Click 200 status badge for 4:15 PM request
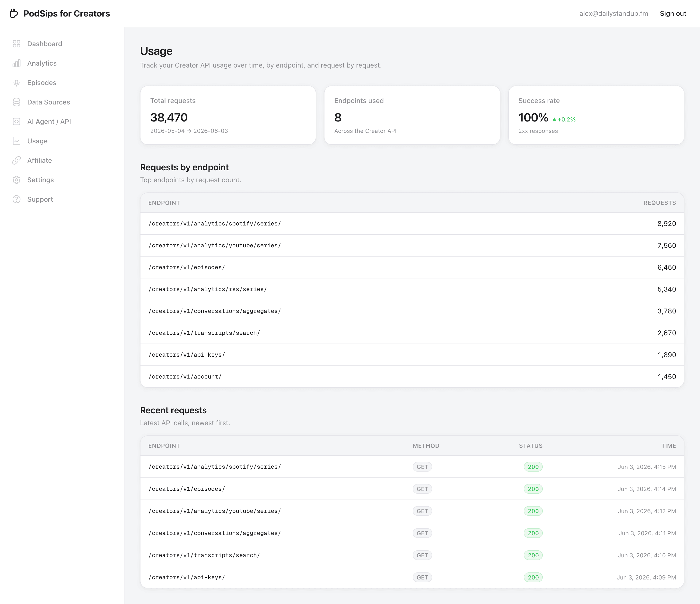The height and width of the screenshot is (604, 700). pyautogui.click(x=533, y=467)
